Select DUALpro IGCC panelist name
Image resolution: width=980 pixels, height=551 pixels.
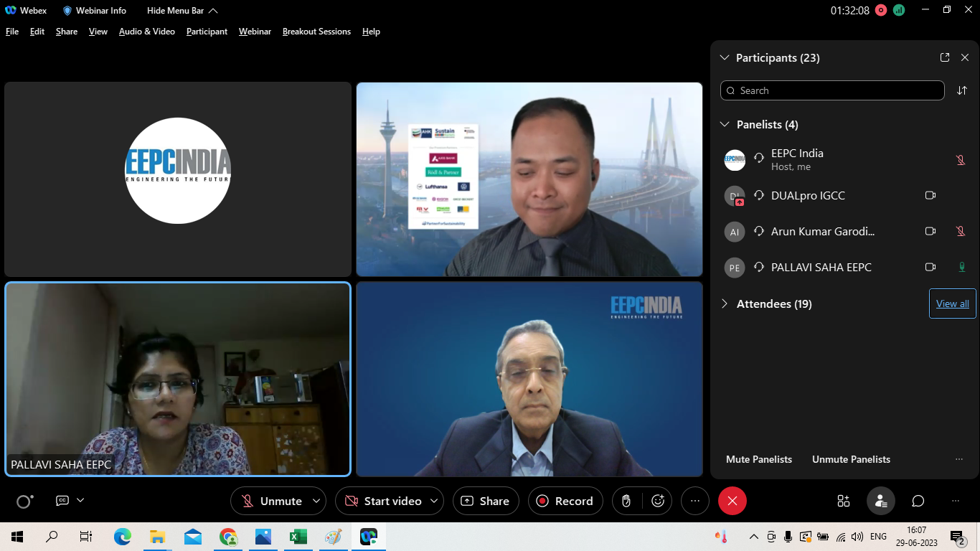(x=808, y=195)
